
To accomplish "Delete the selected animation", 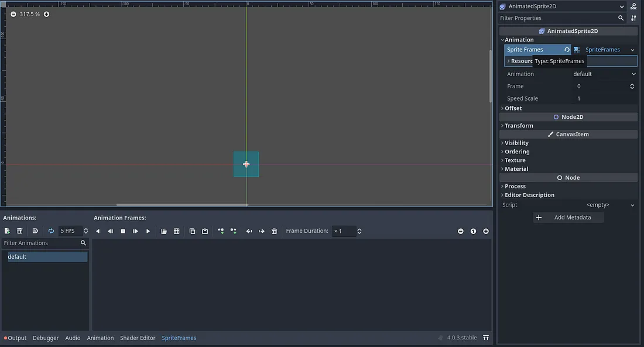I will click(x=20, y=231).
